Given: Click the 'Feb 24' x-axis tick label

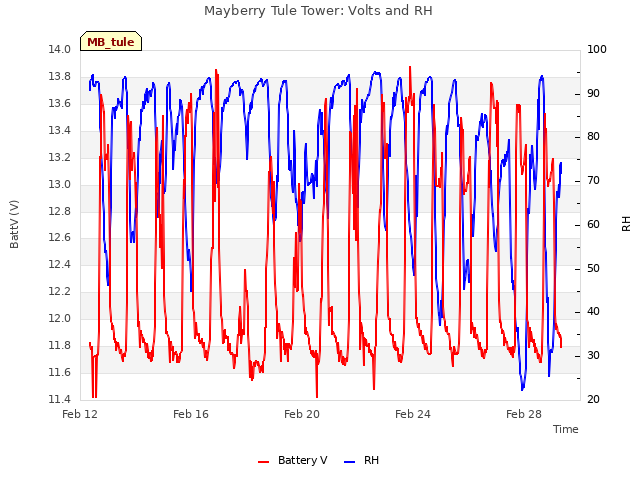Looking at the screenshot, I should 413,414.
